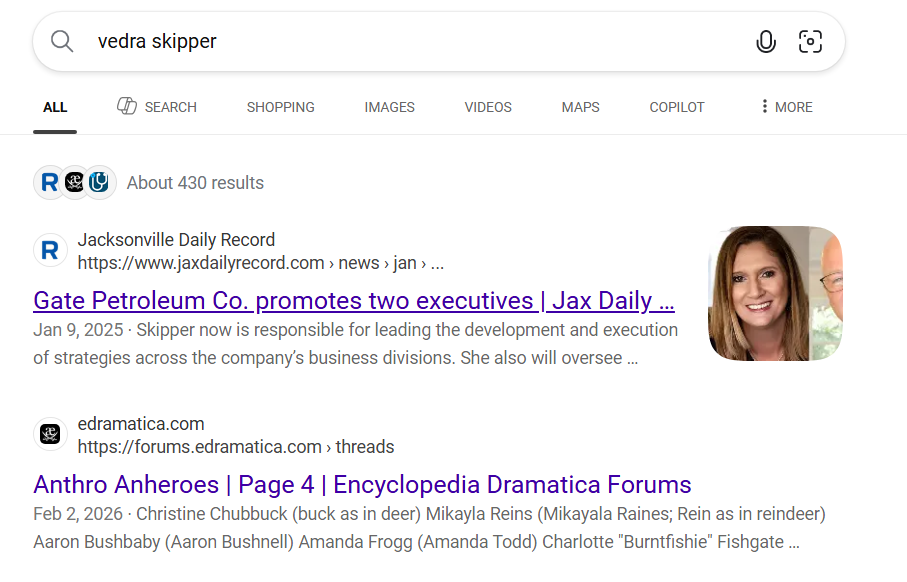
Task: Click the second source icon beside results count
Action: pyautogui.click(x=74, y=182)
